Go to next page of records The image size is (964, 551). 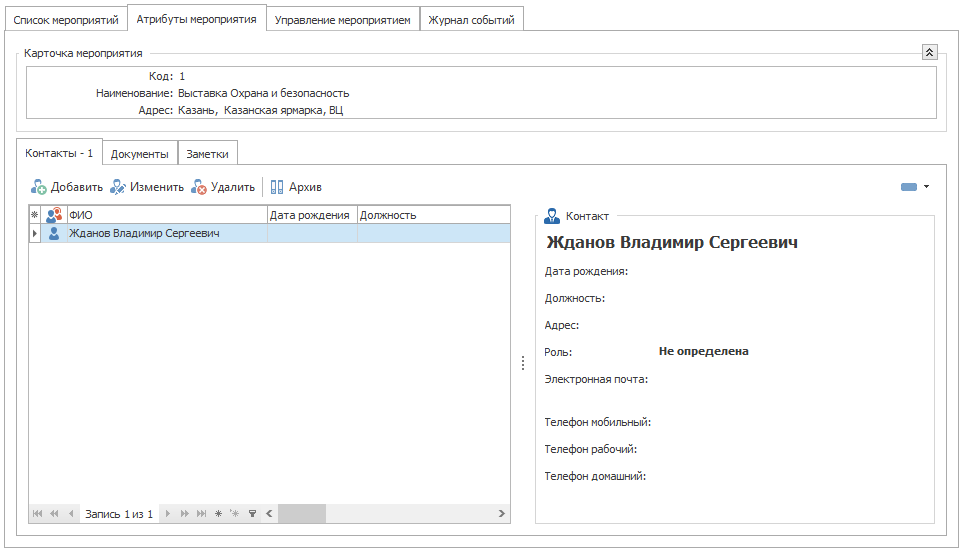184,513
